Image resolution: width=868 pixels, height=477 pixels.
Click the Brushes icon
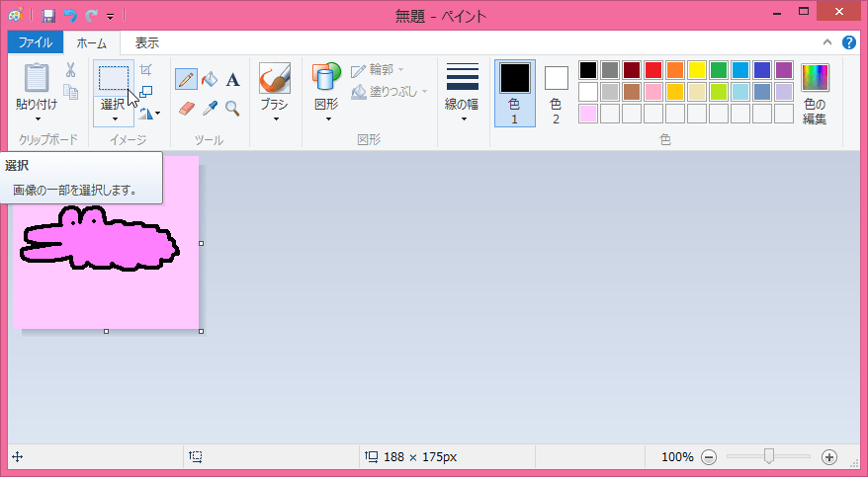click(275, 78)
